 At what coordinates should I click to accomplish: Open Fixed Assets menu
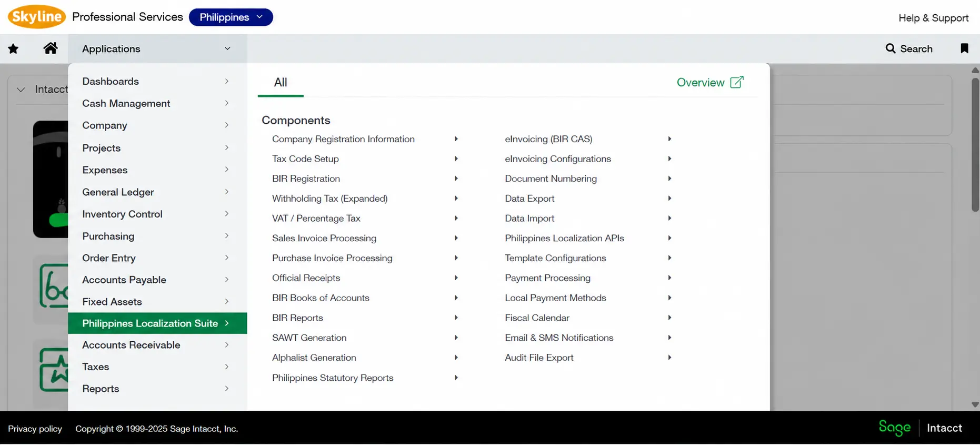[157, 302]
